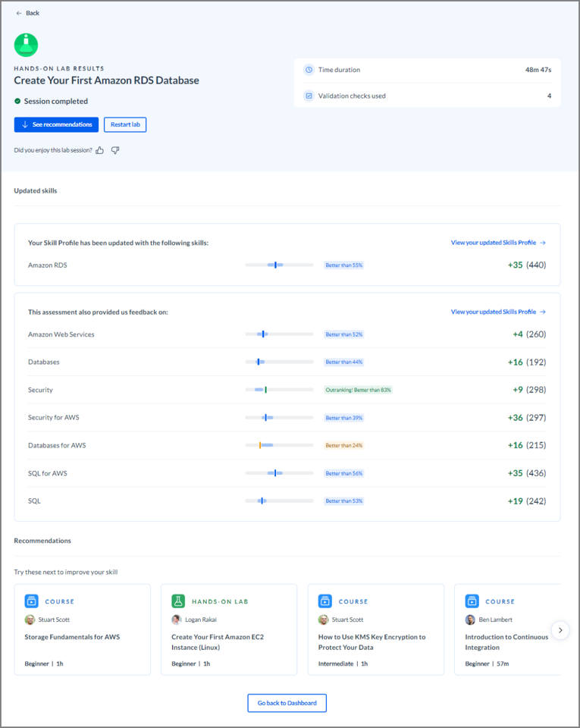Click the Security for AWS skill bar
The image size is (580, 728).
279,418
